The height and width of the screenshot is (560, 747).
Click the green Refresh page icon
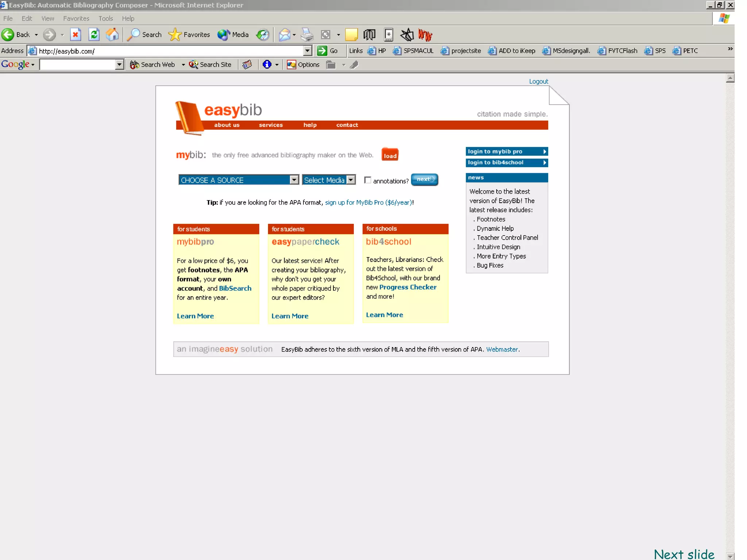(x=94, y=35)
